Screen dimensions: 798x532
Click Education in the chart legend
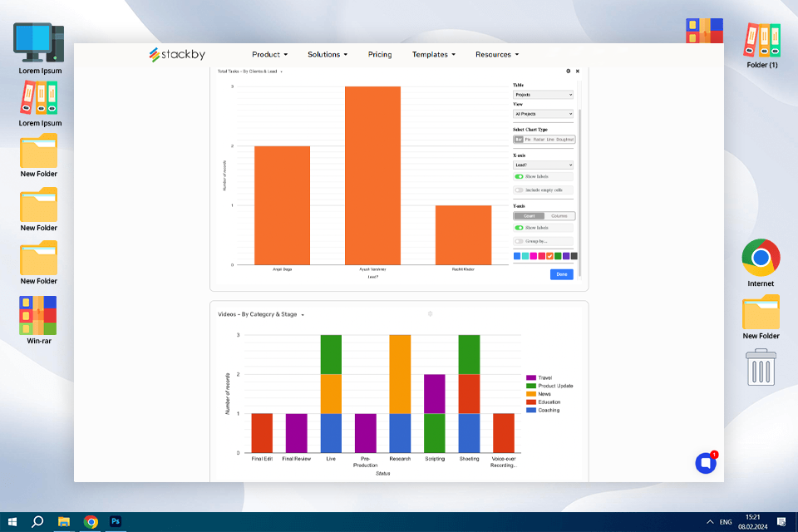(549, 402)
